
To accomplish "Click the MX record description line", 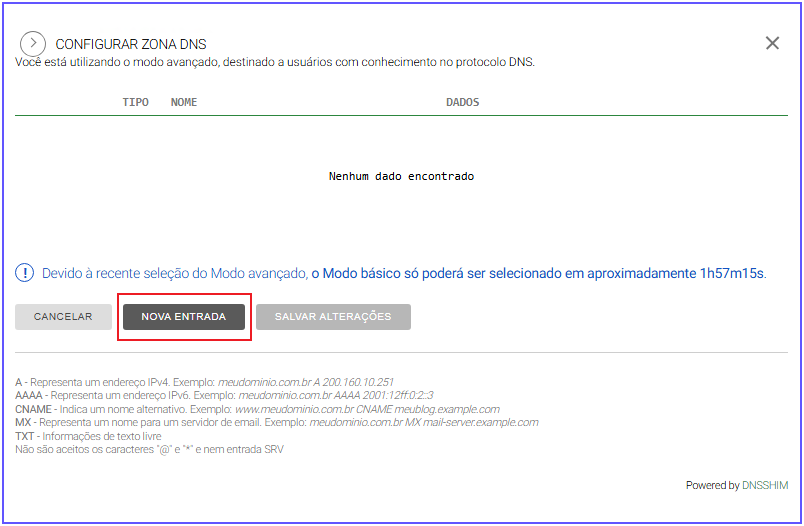I will tap(276, 422).
